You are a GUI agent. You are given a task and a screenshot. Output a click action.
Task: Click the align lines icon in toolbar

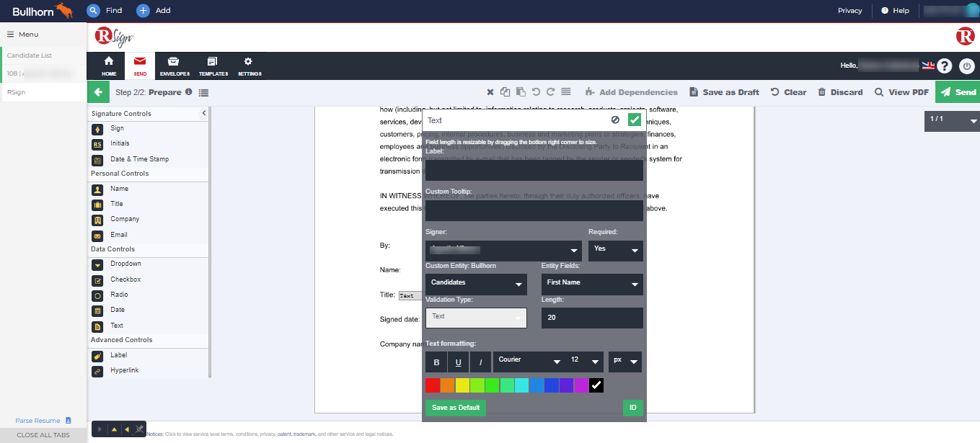pyautogui.click(x=566, y=92)
